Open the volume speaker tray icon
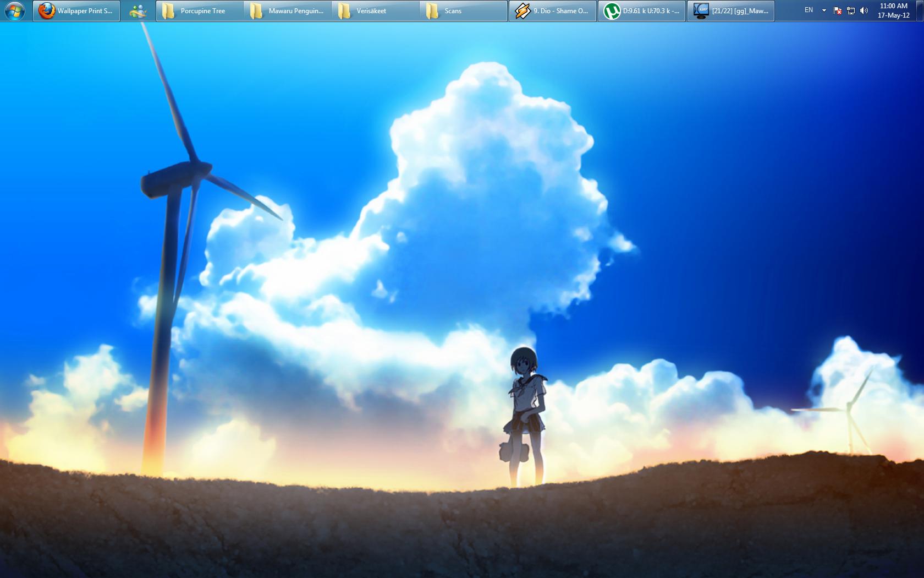Viewport: 924px width, 578px height. (864, 10)
